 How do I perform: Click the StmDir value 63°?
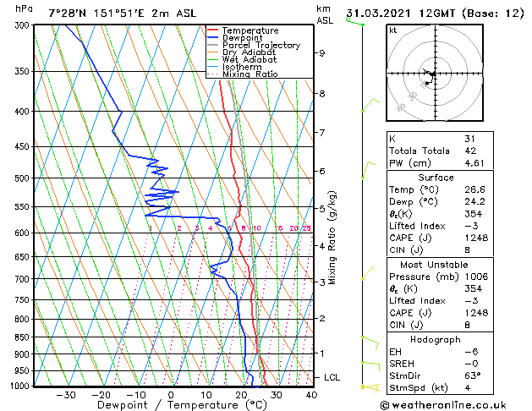473,375
